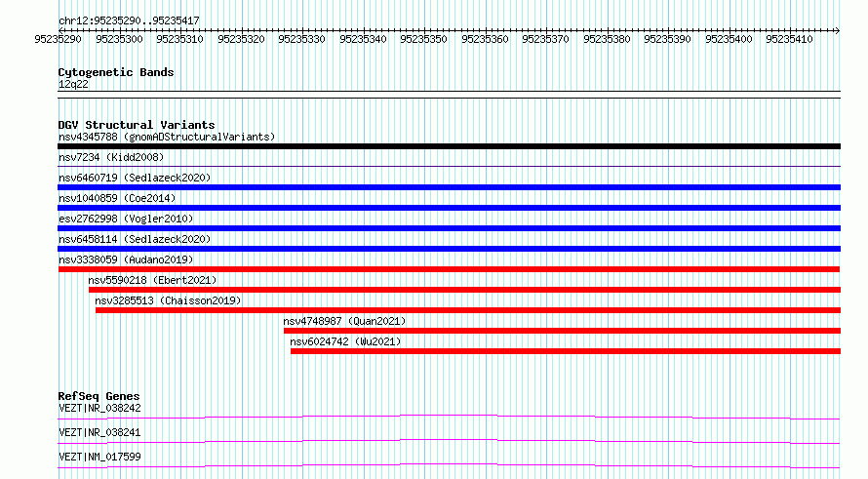868x479 pixels.
Task: Click ruler position 95235340
Action: (363, 39)
